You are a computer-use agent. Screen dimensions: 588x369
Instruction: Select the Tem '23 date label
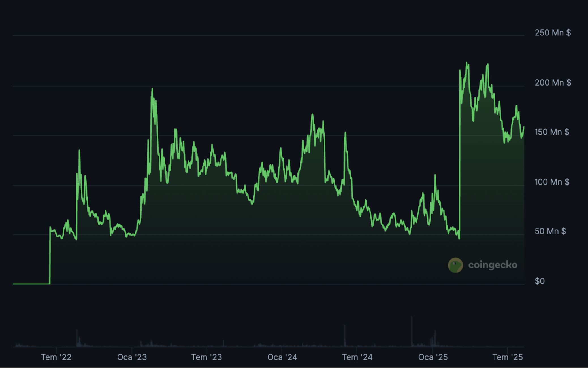pyautogui.click(x=206, y=357)
